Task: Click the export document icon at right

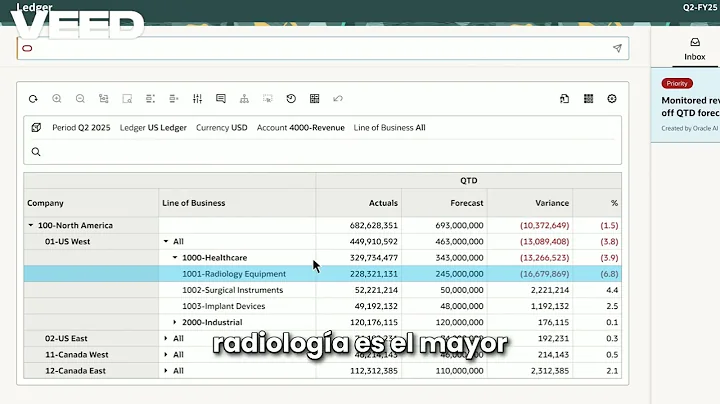Action: point(565,99)
